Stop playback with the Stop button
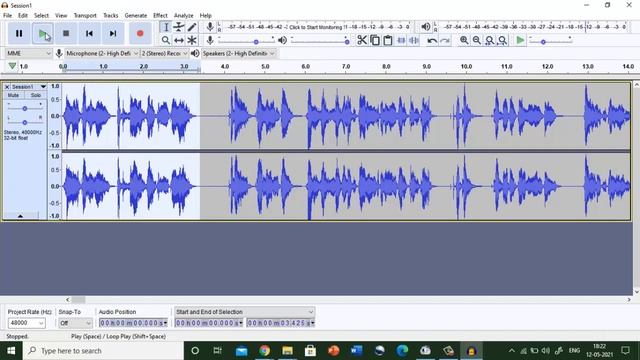 pos(66,33)
